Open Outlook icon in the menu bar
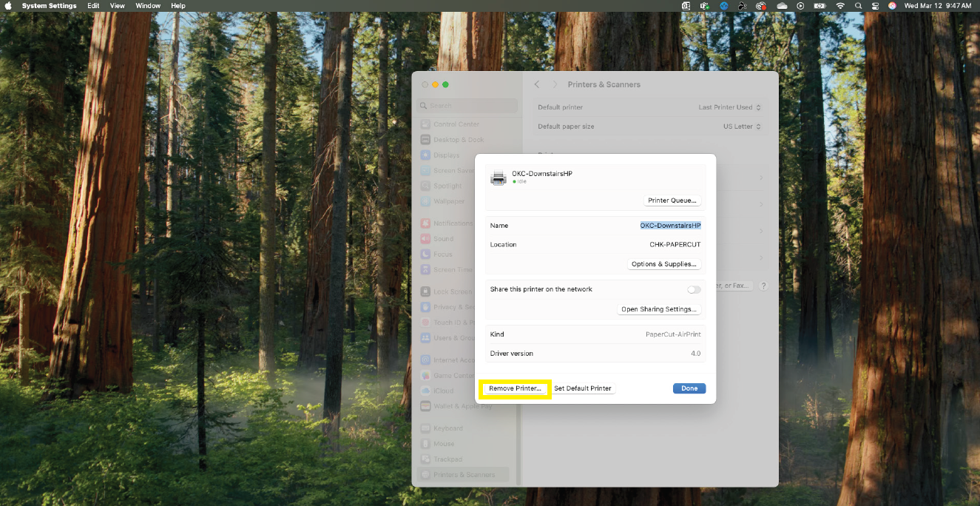Screen dimensions: 980x506 pos(686,6)
